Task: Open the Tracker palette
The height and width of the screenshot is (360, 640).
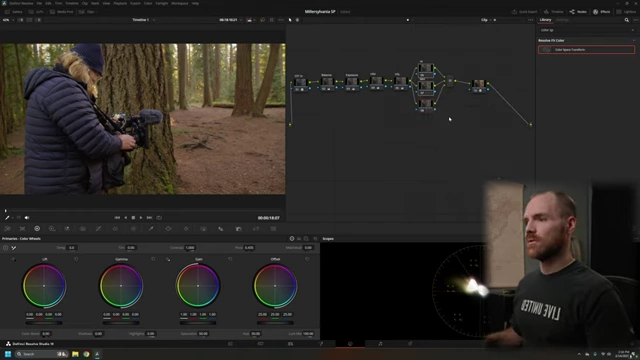Action: (x=186, y=229)
